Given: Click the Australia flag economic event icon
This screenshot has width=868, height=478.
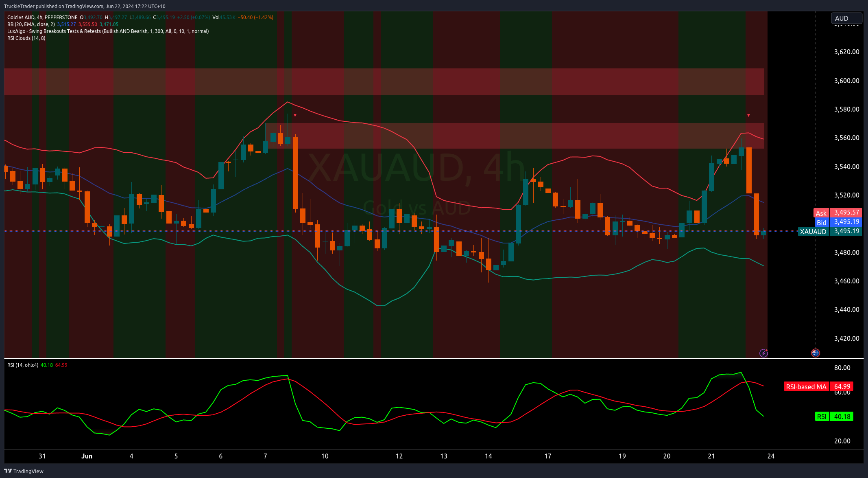Looking at the screenshot, I should coord(816,353).
